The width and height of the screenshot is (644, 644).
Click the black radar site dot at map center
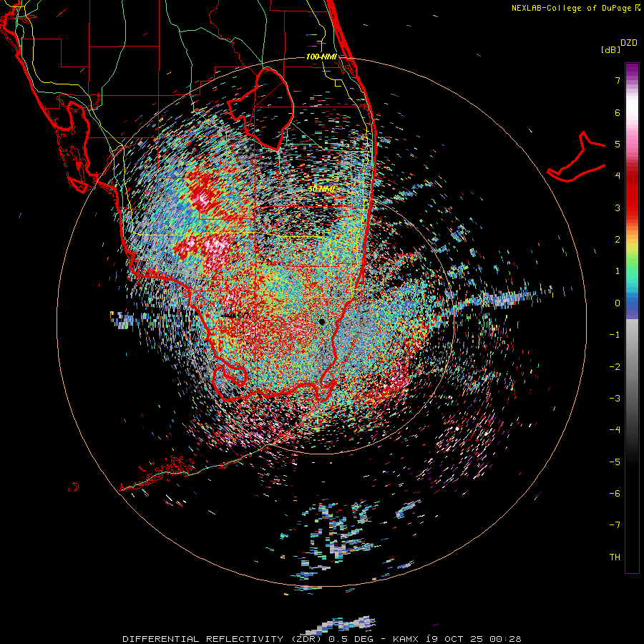pyautogui.click(x=321, y=321)
